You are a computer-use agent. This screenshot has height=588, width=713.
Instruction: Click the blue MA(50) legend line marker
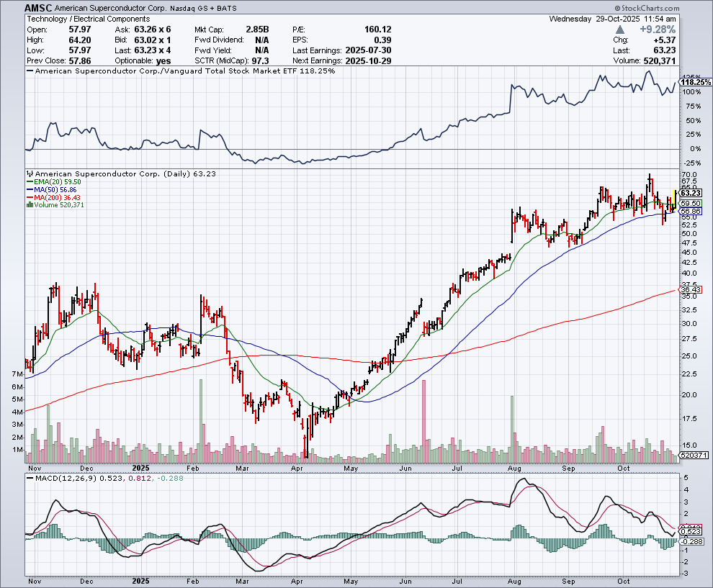pyautogui.click(x=28, y=190)
